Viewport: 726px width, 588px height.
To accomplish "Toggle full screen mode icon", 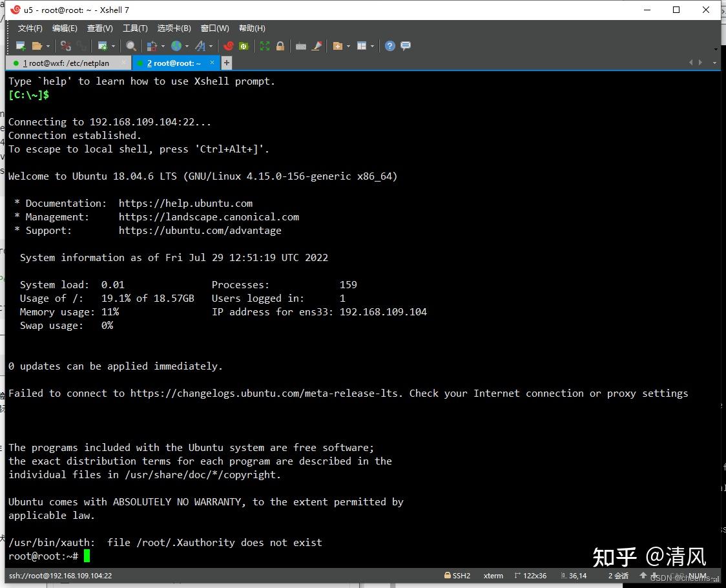I will [x=264, y=46].
